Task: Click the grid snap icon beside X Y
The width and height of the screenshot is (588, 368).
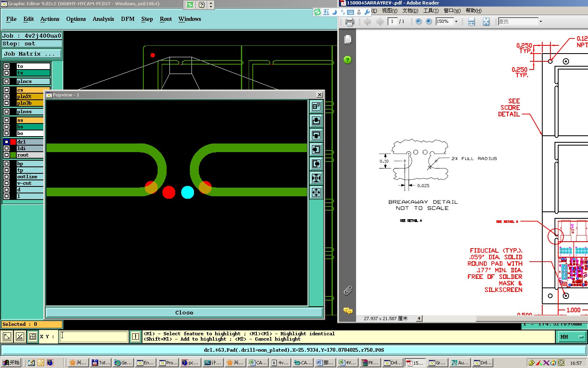Action: pyautogui.click(x=33, y=337)
